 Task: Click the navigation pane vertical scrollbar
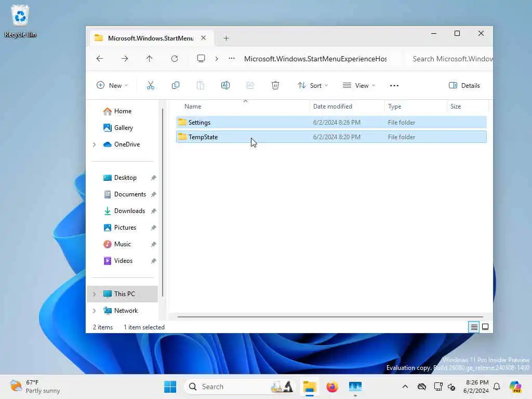click(163, 202)
